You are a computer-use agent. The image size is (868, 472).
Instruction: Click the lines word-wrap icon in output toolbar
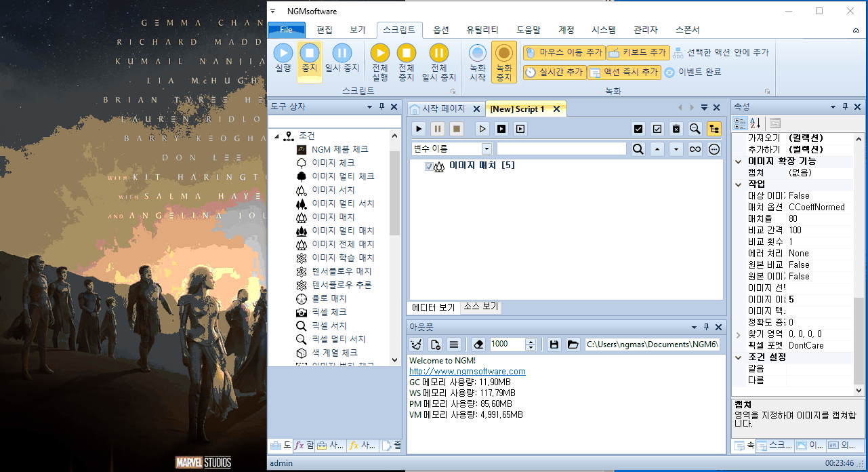point(454,345)
